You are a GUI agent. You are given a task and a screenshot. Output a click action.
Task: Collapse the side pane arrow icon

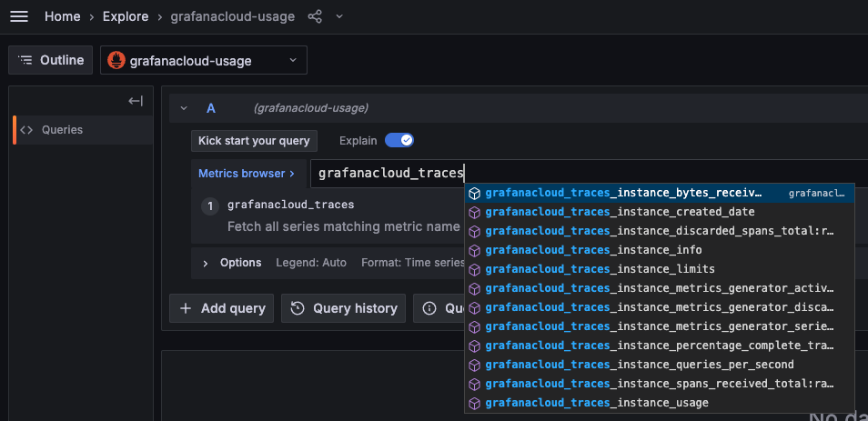[x=136, y=101]
